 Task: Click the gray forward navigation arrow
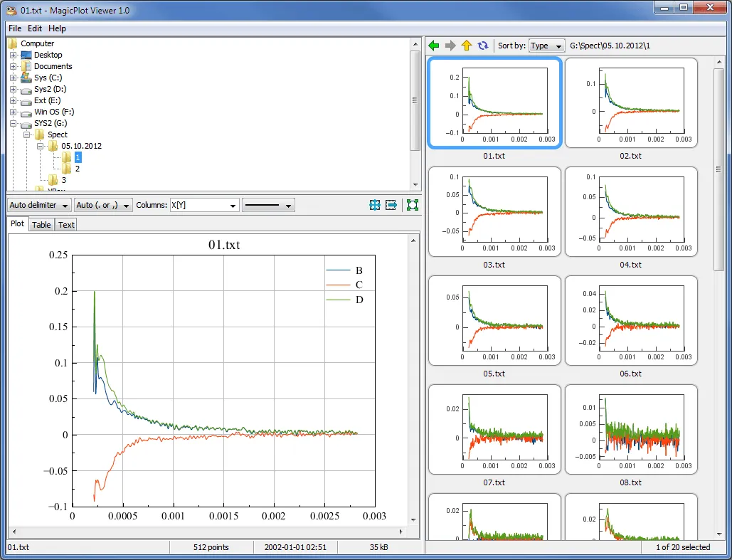(450, 45)
